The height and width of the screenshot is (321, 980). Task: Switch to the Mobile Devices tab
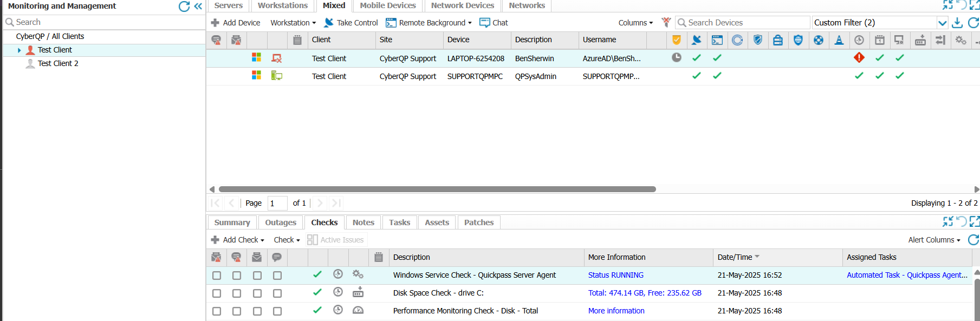coord(388,5)
